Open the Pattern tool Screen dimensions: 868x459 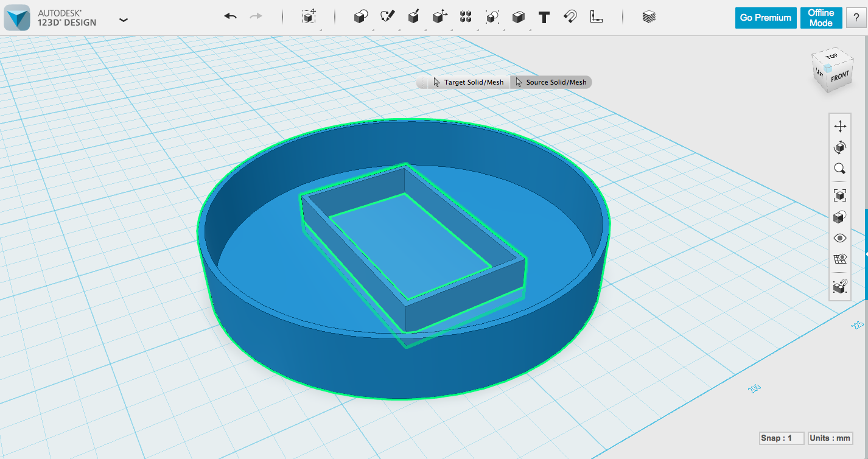(x=465, y=17)
